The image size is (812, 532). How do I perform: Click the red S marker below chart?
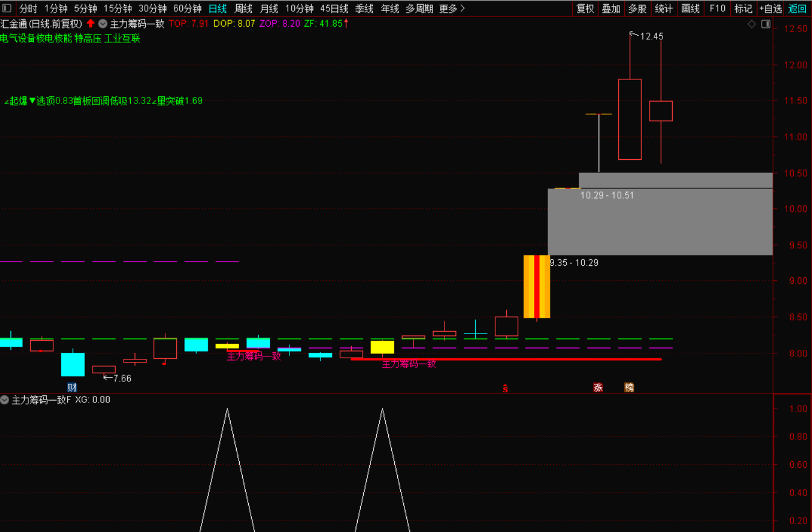coord(505,388)
